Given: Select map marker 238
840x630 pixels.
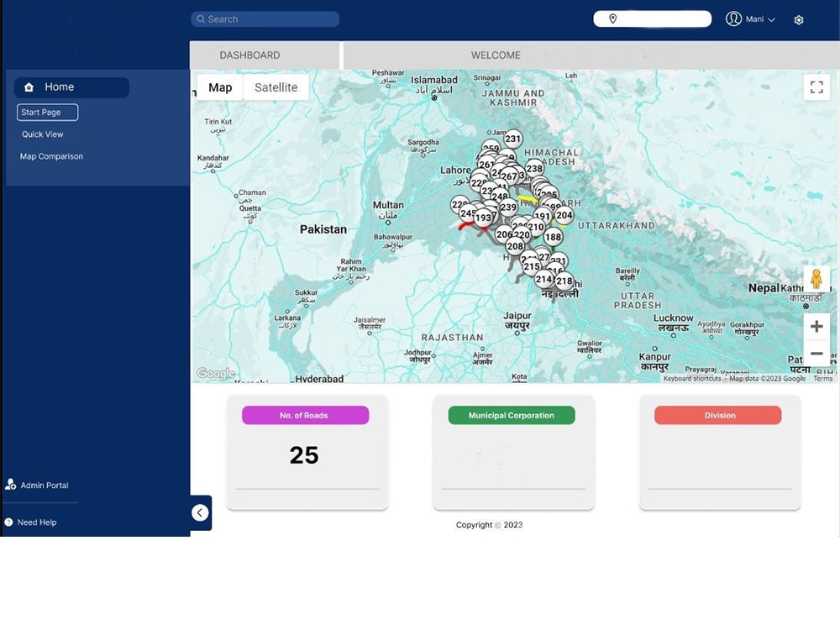Looking at the screenshot, I should [534, 168].
